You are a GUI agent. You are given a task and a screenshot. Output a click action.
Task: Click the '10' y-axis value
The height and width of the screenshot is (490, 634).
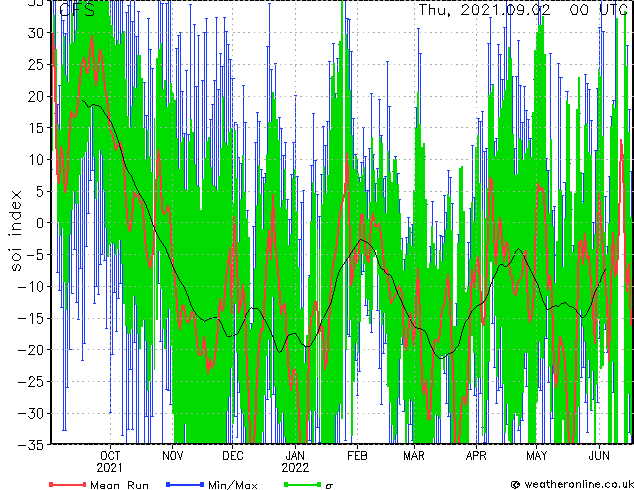pos(36,160)
